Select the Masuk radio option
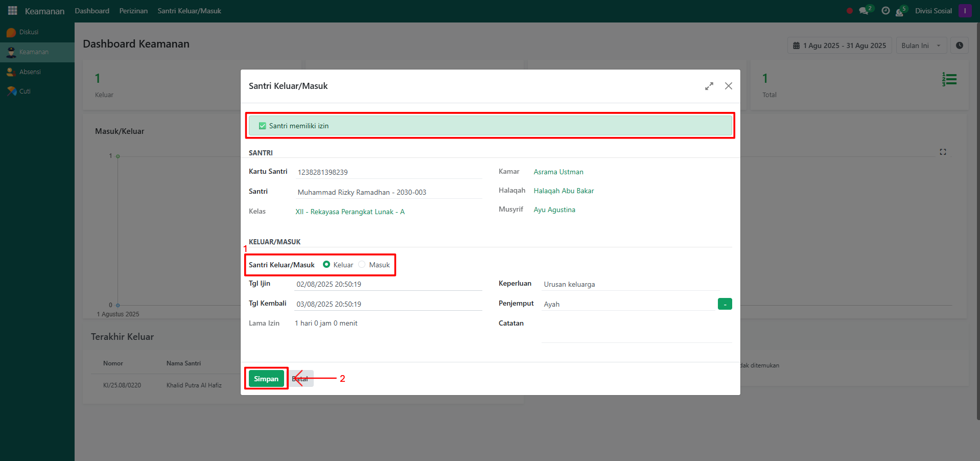The height and width of the screenshot is (461, 980). (x=362, y=265)
